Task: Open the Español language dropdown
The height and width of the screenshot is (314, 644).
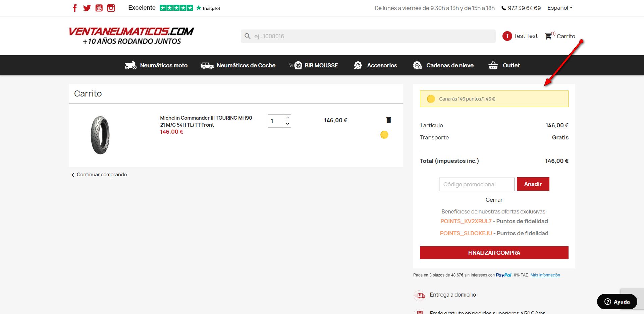Action: (560, 8)
